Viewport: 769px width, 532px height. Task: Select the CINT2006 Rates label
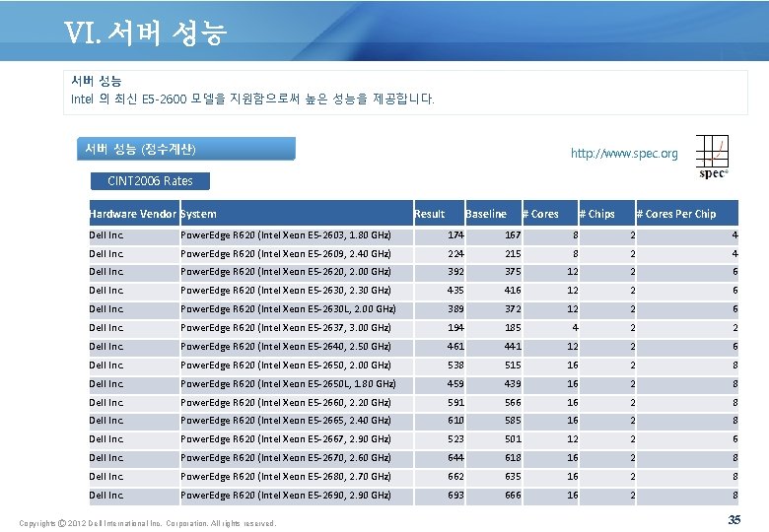point(150,180)
